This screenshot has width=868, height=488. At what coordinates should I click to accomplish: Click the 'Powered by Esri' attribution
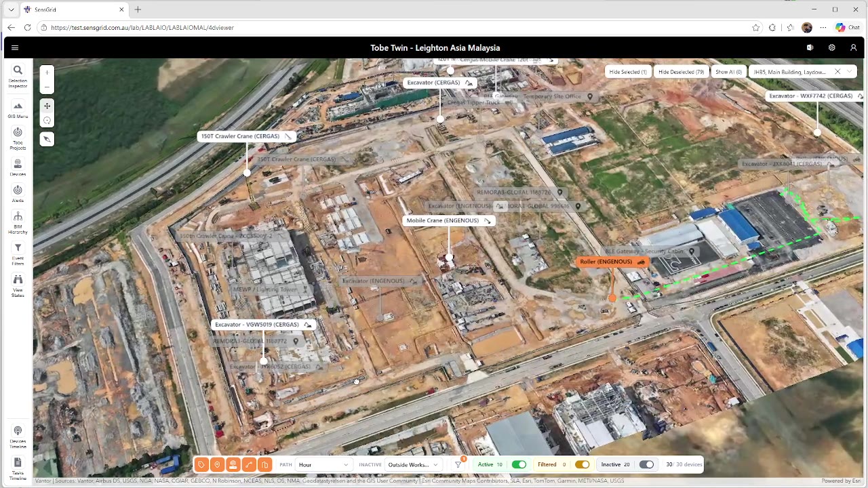841,481
